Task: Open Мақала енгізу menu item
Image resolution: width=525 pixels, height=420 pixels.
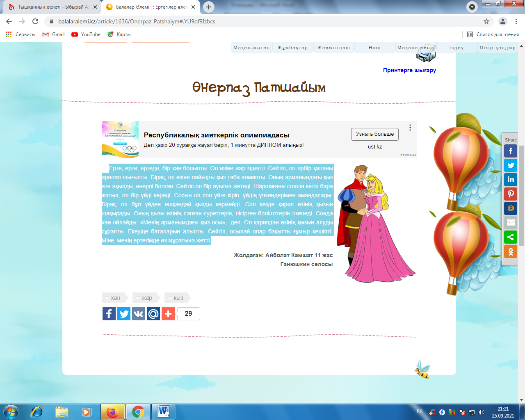Action: point(415,48)
